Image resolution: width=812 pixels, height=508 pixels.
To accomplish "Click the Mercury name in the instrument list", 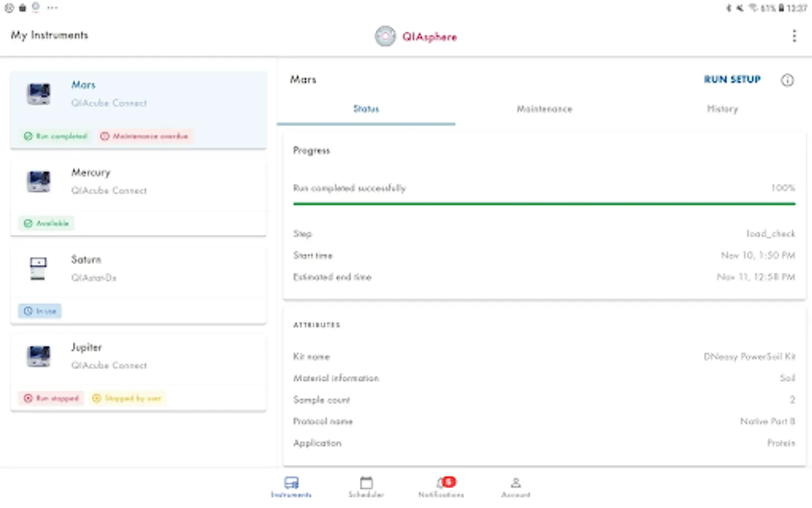I will coord(91,173).
